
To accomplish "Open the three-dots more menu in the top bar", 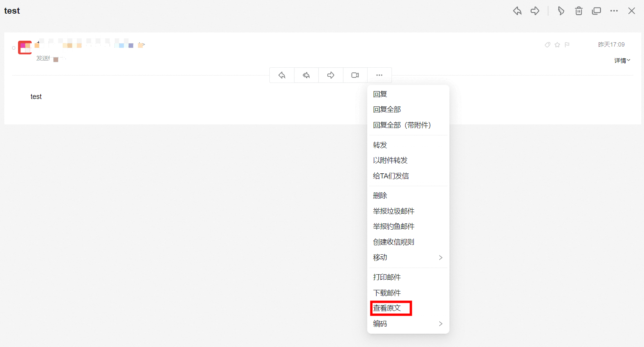I will 614,11.
